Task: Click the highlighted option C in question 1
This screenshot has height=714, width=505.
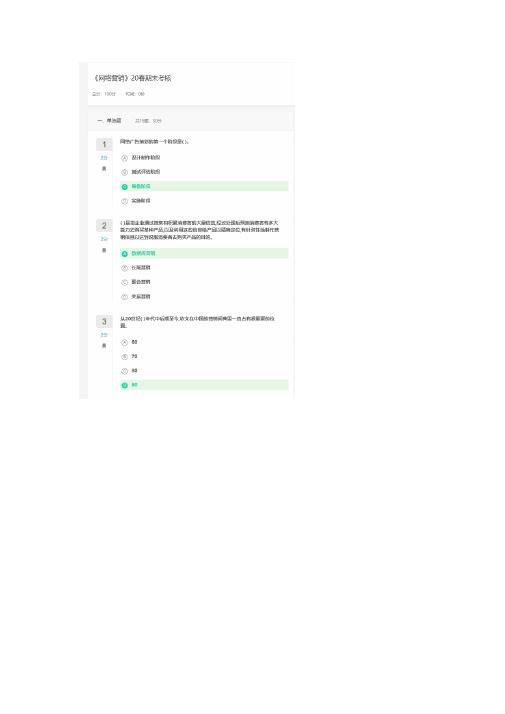Action: pos(204,186)
